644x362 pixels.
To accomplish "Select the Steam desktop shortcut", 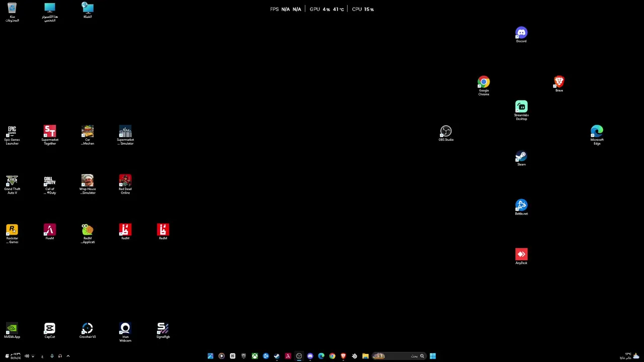I will point(521,158).
